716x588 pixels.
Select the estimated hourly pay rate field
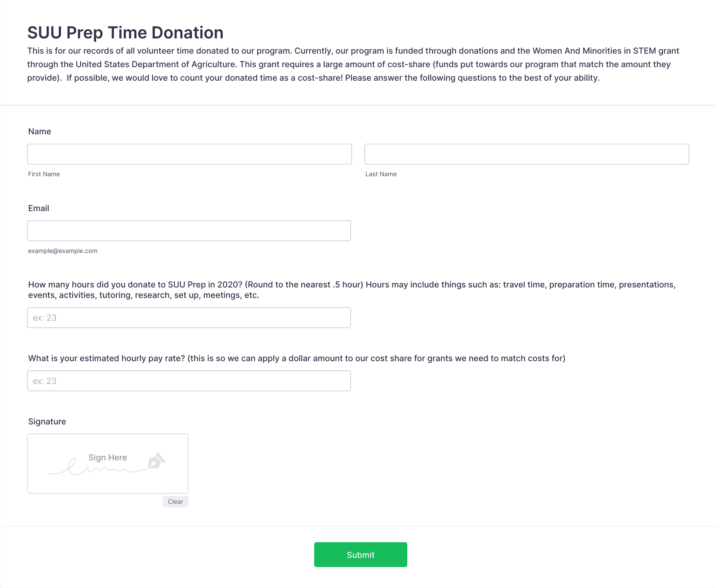189,381
